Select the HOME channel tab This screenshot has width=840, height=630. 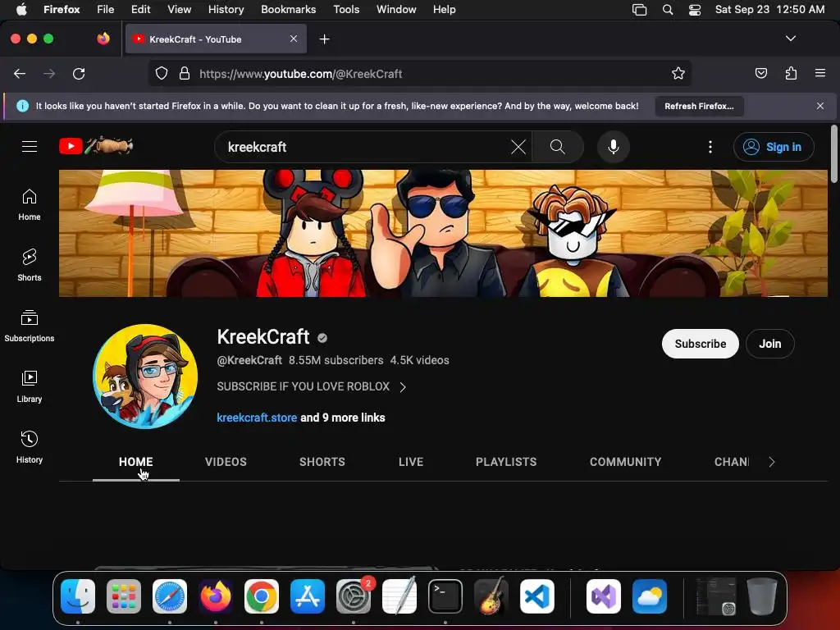tap(136, 462)
